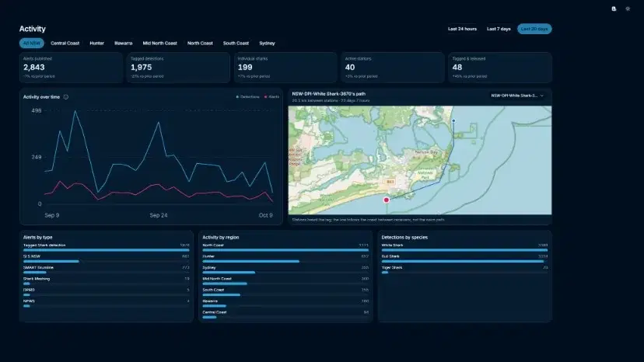Click the Activity page heading
The image size is (644, 362).
coord(32,29)
